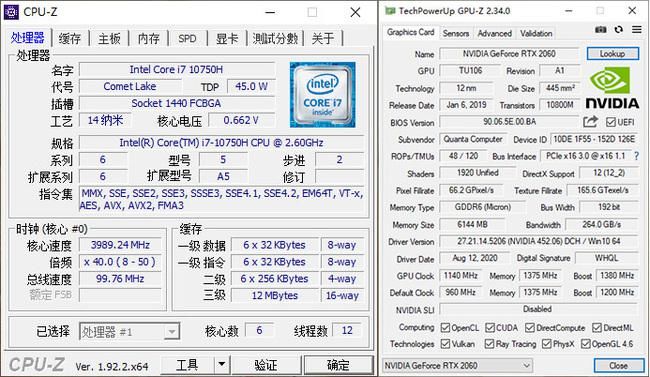
Task: Switch to the 缓存 tab
Action: 70,39
